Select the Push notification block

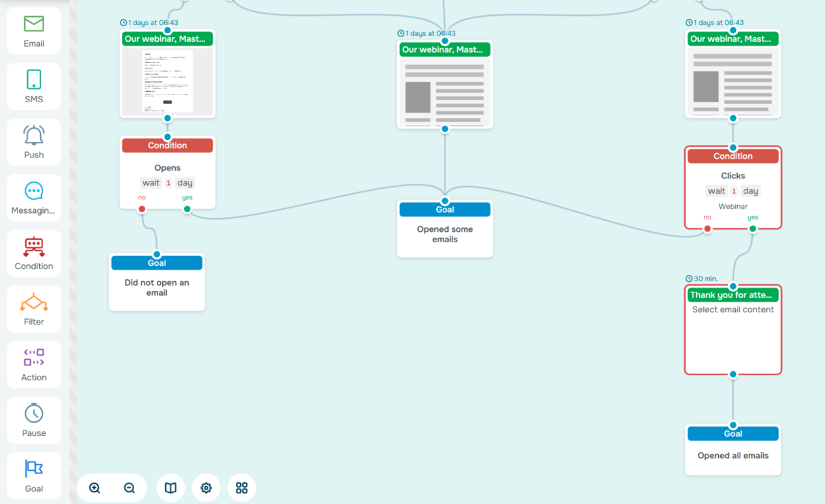(33, 141)
